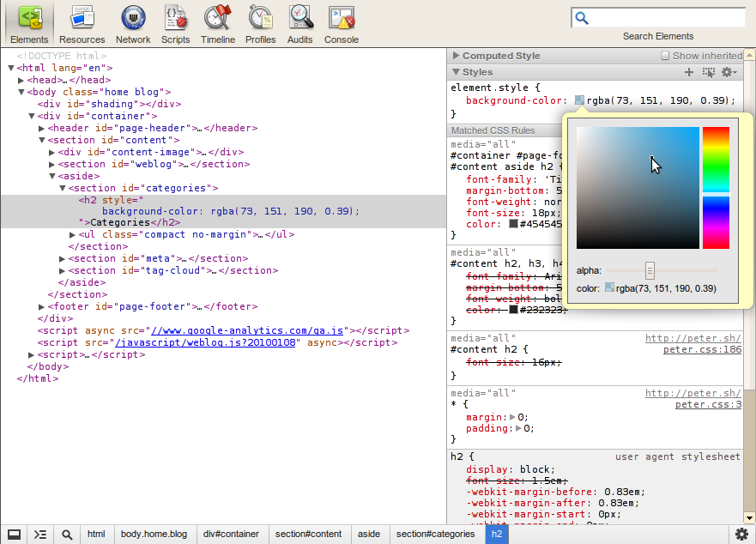Viewport: 756px width, 544px height.
Task: Open the weblog.js?20100108 script link
Action: pyautogui.click(x=205, y=343)
